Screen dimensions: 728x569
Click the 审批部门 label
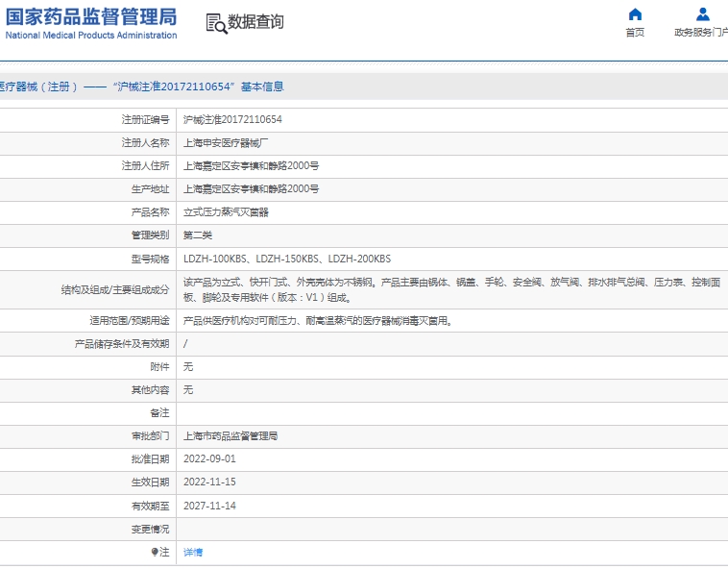[x=150, y=436]
